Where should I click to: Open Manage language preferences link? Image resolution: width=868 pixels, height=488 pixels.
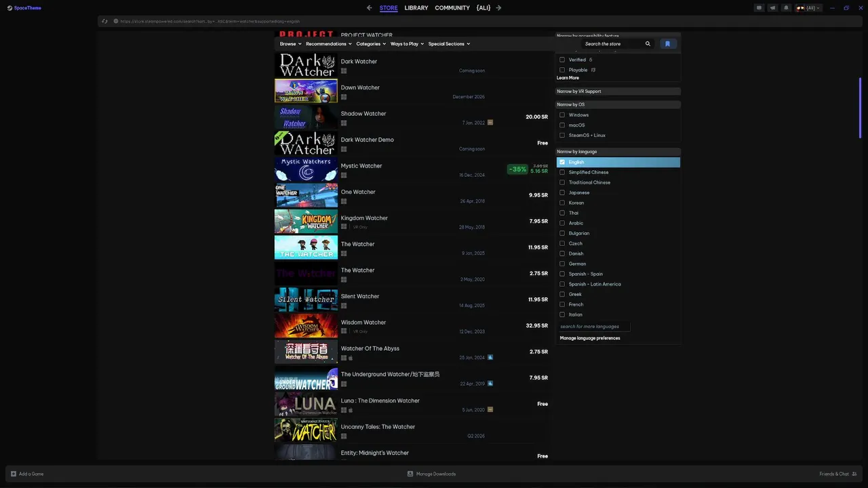coord(590,338)
